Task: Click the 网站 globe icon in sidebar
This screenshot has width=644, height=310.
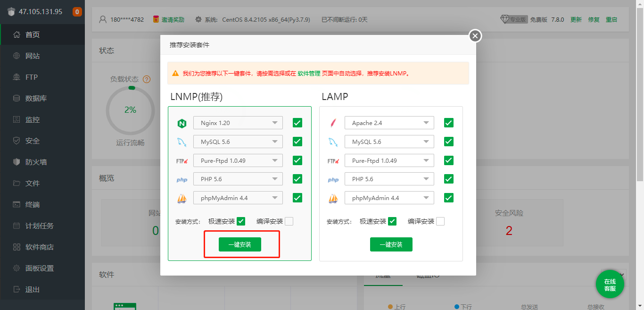Action: coord(17,56)
